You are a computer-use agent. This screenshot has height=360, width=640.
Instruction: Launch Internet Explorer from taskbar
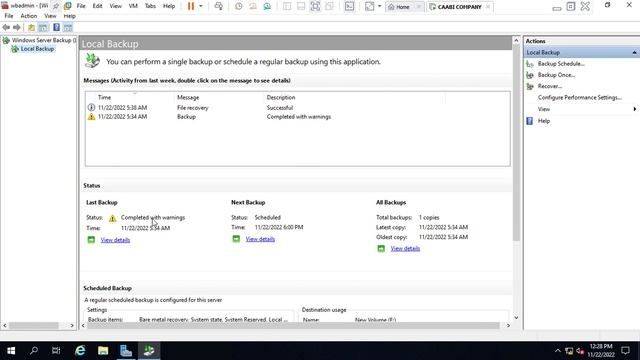(80, 351)
